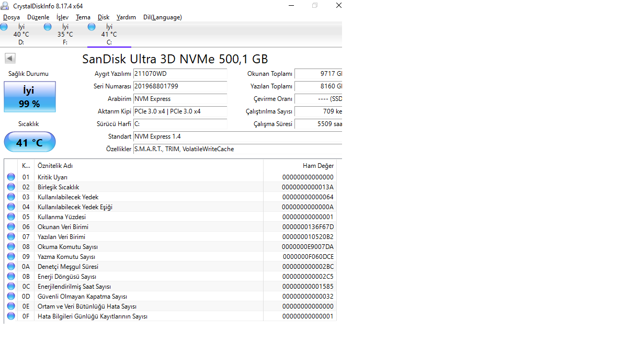Image resolution: width=625 pixels, height=364 pixels.
Task: Select disk C: tab at 41 °C
Action: pyautogui.click(x=109, y=35)
